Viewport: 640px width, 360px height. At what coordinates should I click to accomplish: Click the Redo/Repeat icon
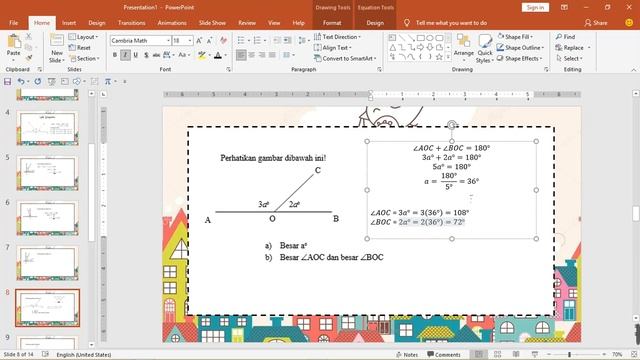[38, 82]
